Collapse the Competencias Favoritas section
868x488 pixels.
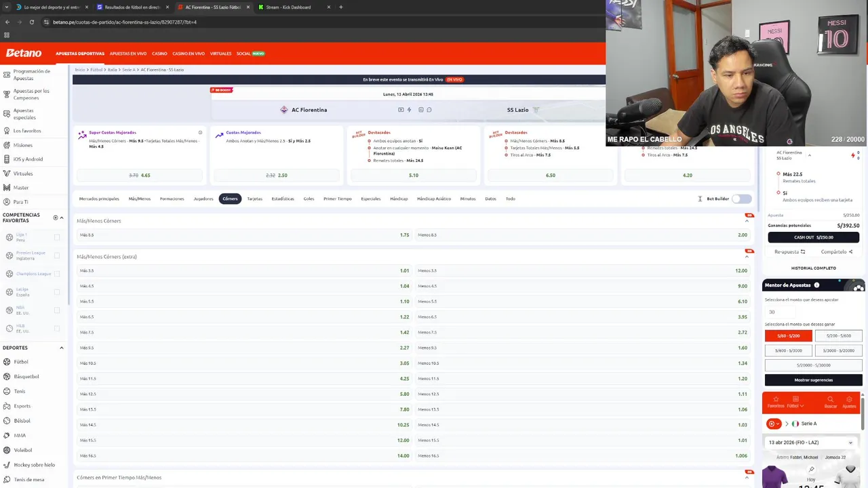point(62,218)
